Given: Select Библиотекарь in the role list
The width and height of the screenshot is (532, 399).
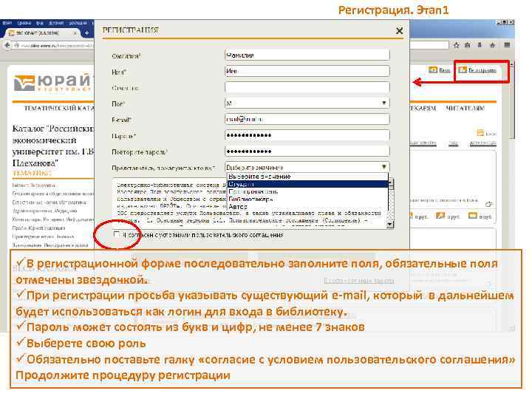Looking at the screenshot, I should pos(307,199).
